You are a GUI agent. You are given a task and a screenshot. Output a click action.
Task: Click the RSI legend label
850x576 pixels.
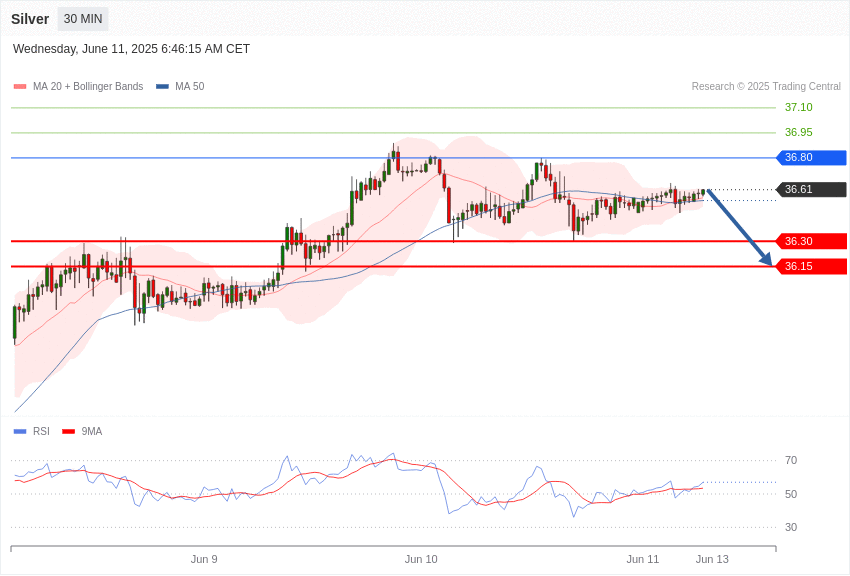(41, 431)
